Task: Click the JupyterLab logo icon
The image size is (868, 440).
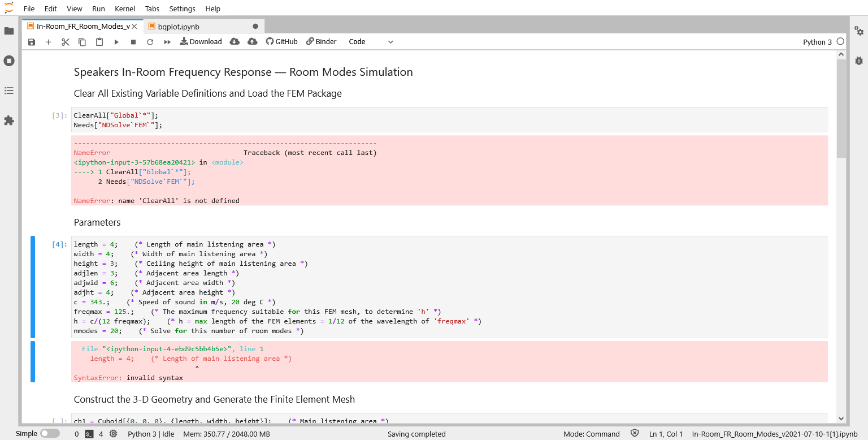Action: tap(9, 8)
